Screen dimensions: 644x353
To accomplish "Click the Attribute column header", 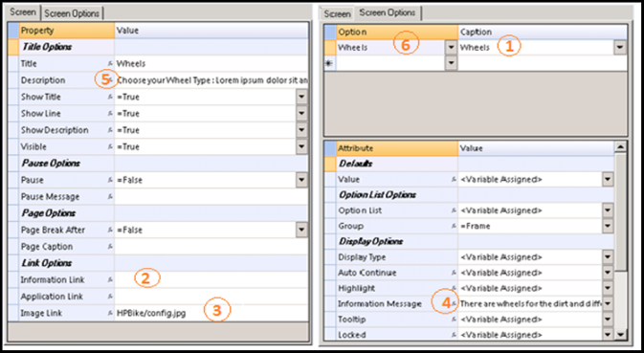I will (397, 148).
